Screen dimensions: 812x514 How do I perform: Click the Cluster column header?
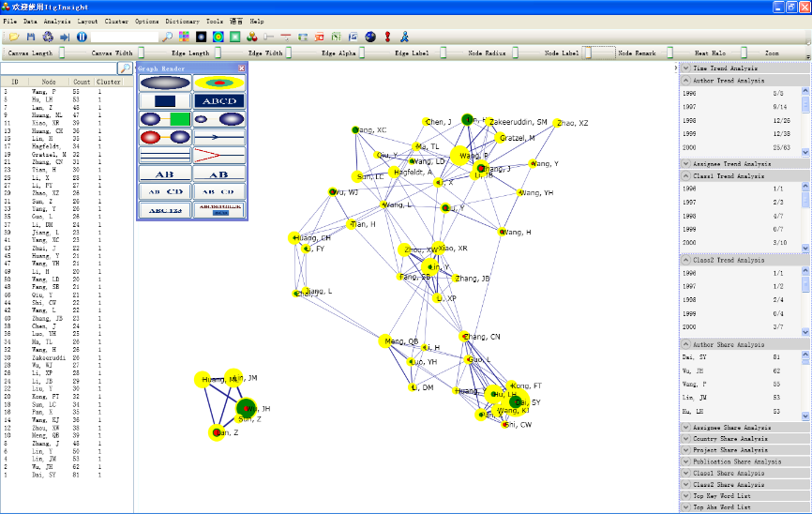coord(108,82)
